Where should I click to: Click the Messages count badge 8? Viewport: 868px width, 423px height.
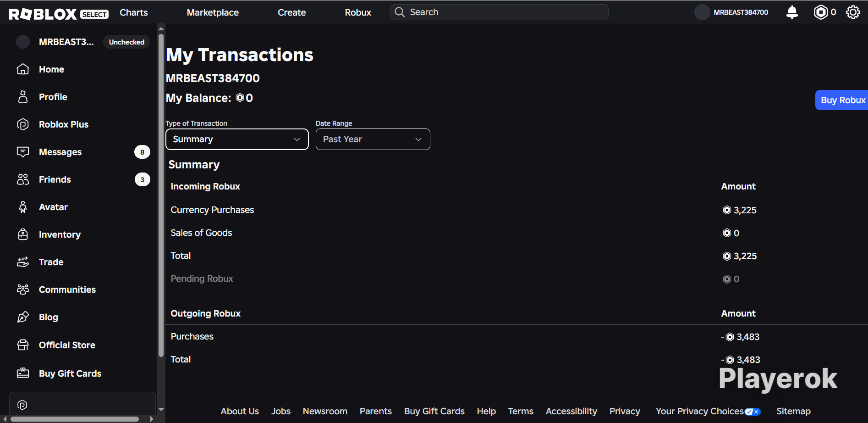tap(142, 152)
